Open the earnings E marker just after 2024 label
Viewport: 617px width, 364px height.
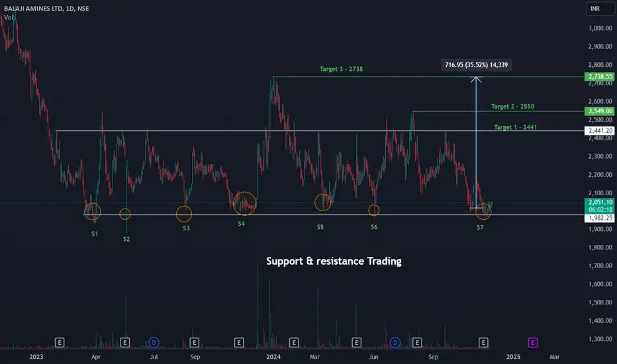click(x=294, y=343)
